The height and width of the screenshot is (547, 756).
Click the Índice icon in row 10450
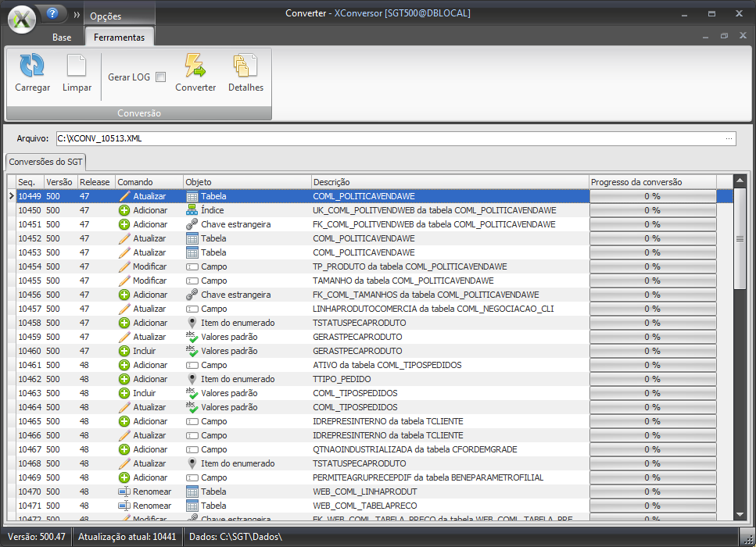click(x=192, y=210)
